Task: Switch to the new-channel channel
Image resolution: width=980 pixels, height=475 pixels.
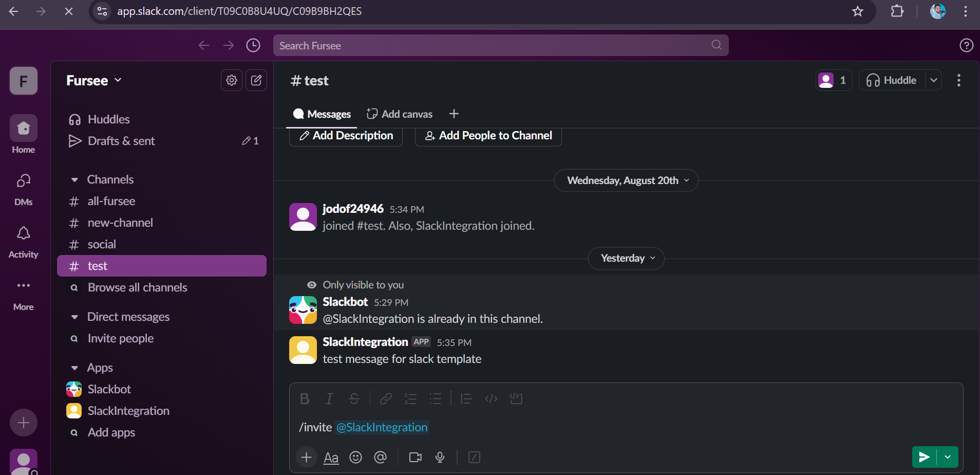Action: [x=162, y=223]
